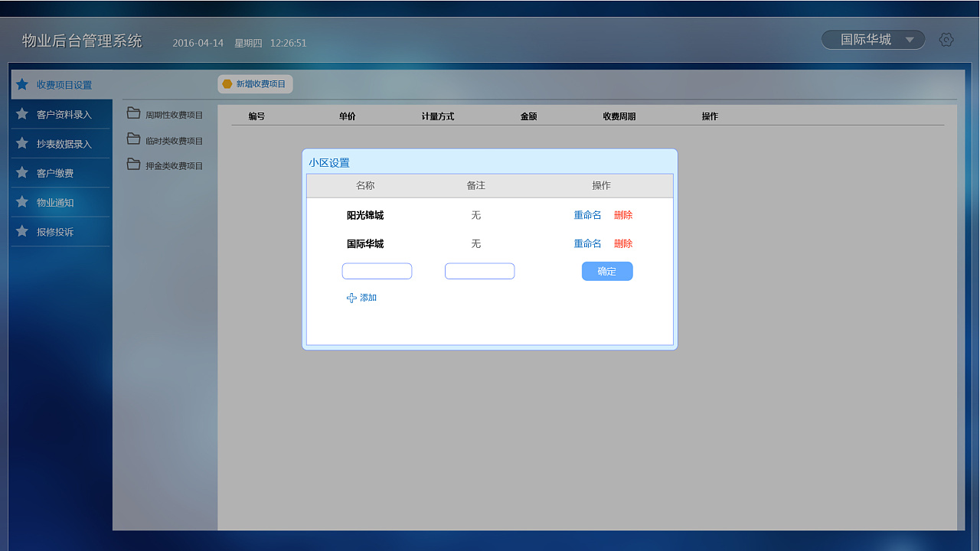980x551 pixels.
Task: Click the star icon beside 物业通知
Action: 22,202
